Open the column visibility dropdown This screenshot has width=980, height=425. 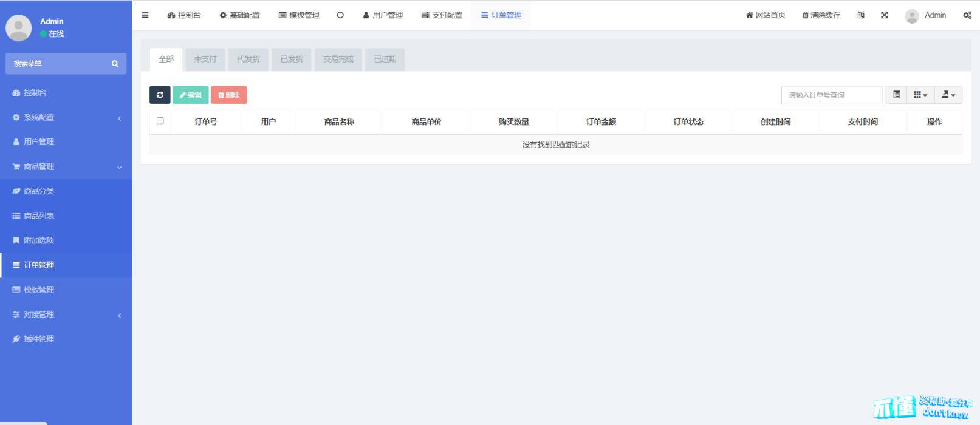tap(920, 95)
